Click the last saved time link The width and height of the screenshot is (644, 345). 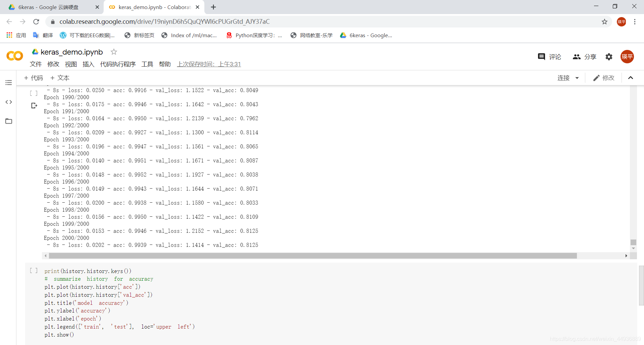point(209,64)
